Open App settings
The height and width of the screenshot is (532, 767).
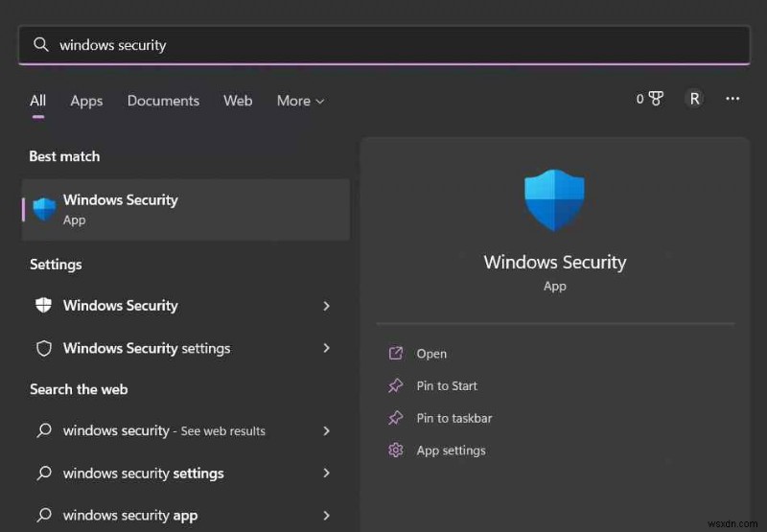point(451,451)
